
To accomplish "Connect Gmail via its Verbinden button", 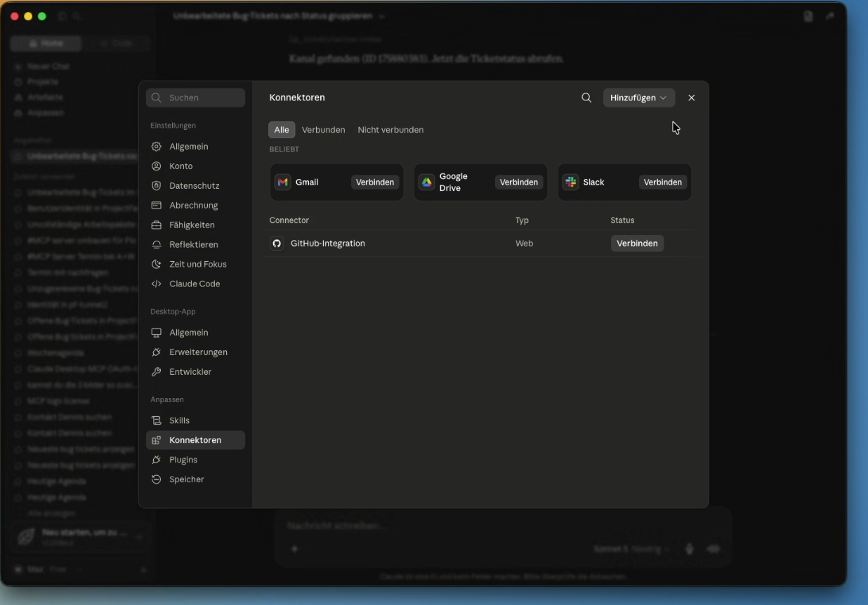I will [375, 182].
